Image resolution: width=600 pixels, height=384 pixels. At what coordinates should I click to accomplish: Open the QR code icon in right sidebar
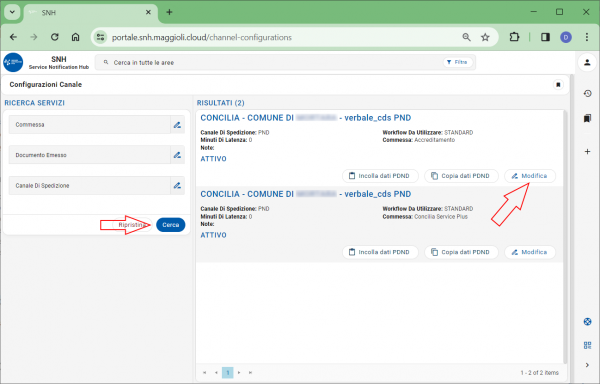coord(587,345)
